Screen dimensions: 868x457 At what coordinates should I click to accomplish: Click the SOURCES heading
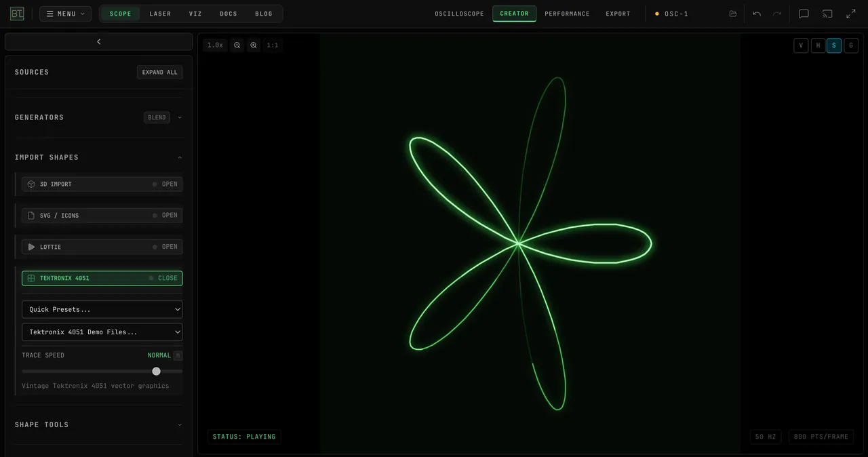click(32, 73)
